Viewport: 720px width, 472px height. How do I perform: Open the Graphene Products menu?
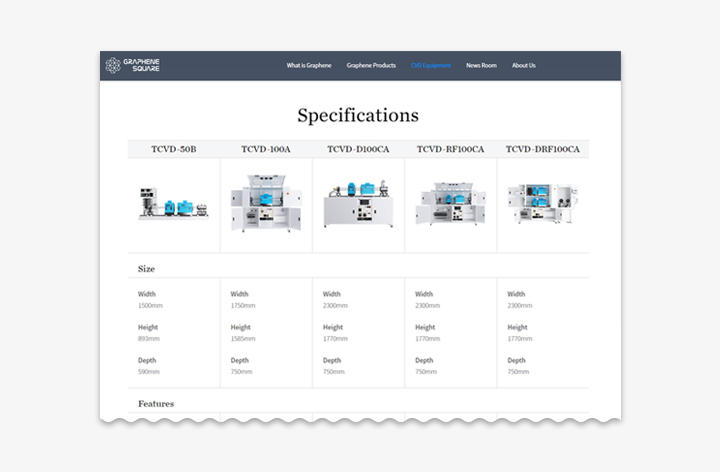point(371,66)
